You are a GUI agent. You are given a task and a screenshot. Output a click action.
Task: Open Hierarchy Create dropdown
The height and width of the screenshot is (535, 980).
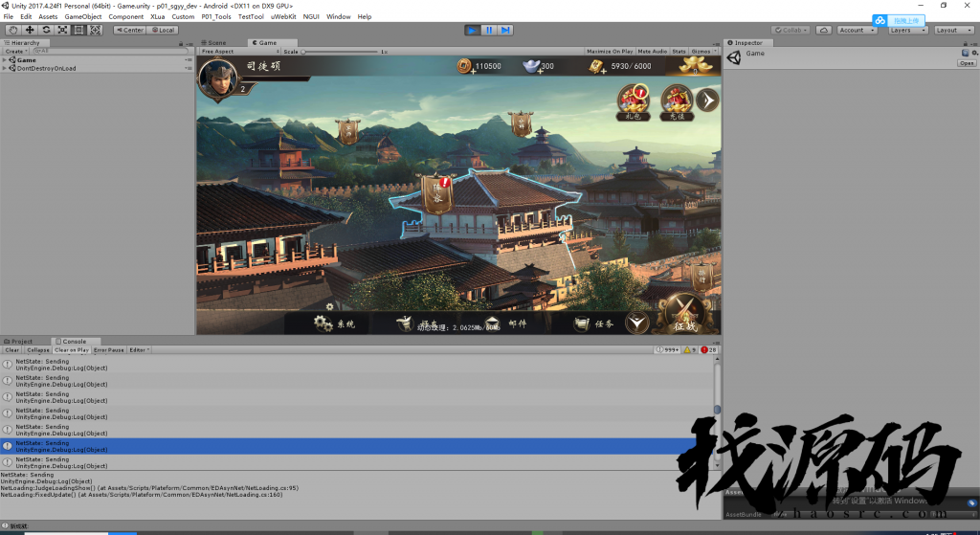(x=15, y=52)
